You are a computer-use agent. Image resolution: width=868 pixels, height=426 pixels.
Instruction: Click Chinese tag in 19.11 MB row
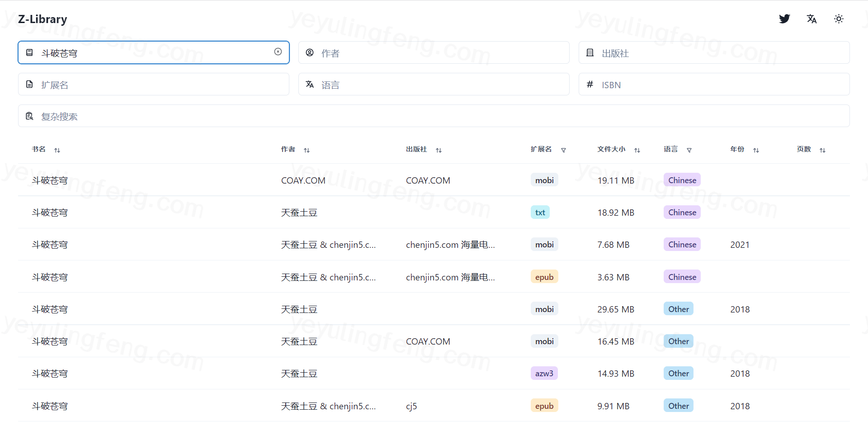point(682,180)
